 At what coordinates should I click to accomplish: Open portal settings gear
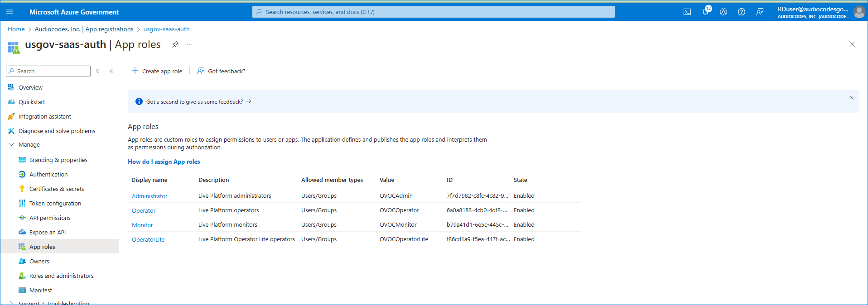tap(723, 12)
